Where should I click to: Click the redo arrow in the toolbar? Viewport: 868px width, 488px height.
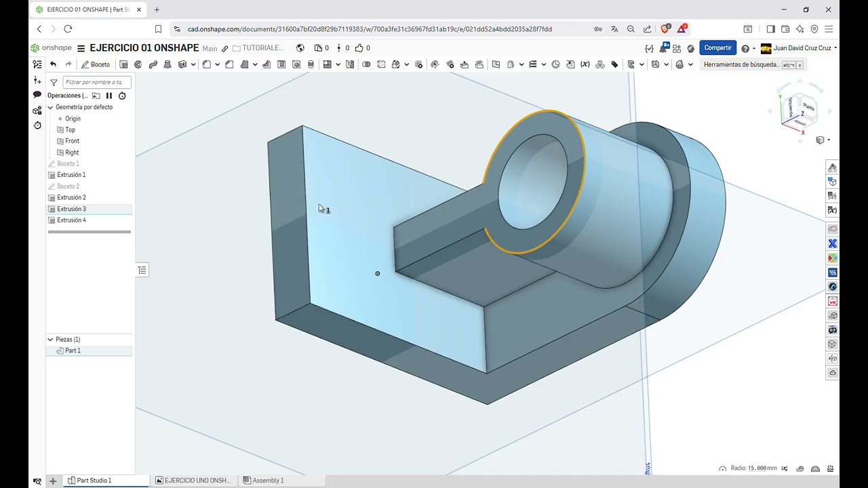pos(68,64)
